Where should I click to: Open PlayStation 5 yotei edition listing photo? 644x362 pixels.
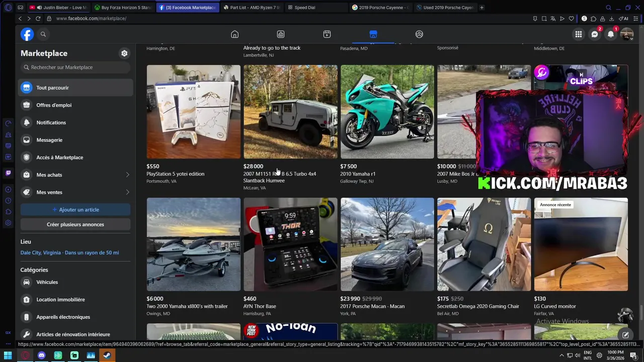coord(194,112)
